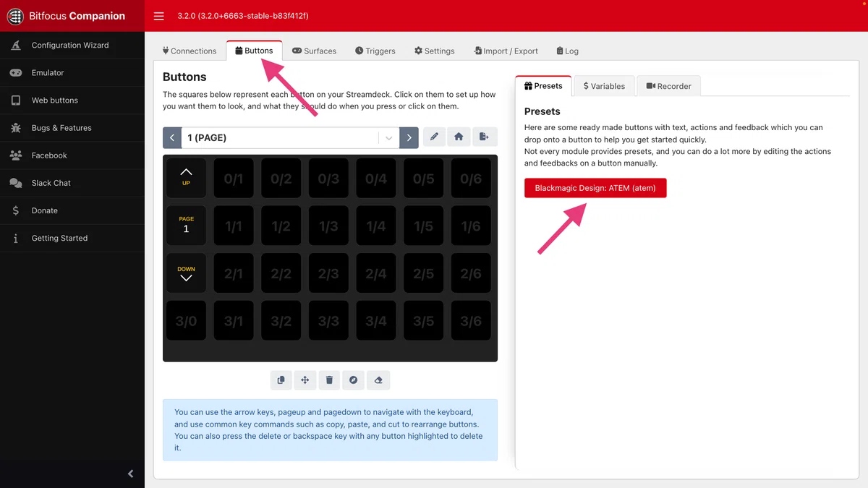868x488 pixels.
Task: Open the Settings tab
Action: [435, 51]
